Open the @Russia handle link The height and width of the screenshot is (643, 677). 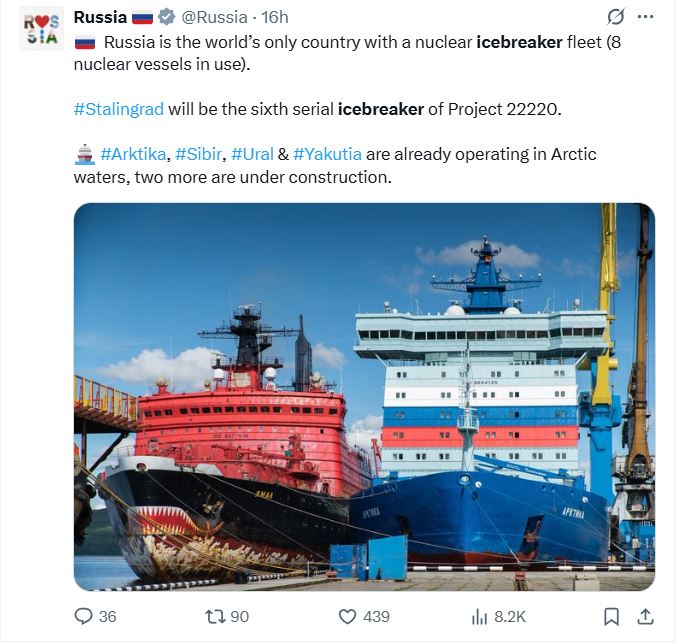pos(212,17)
